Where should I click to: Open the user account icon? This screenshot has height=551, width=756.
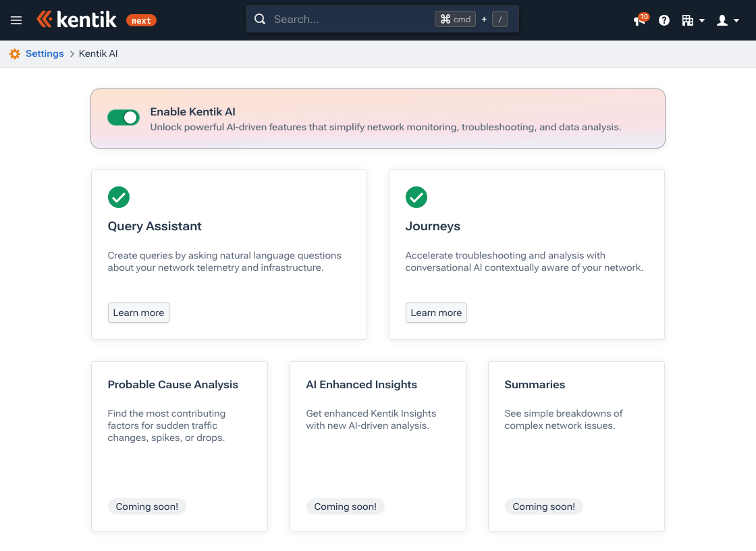pyautogui.click(x=722, y=20)
